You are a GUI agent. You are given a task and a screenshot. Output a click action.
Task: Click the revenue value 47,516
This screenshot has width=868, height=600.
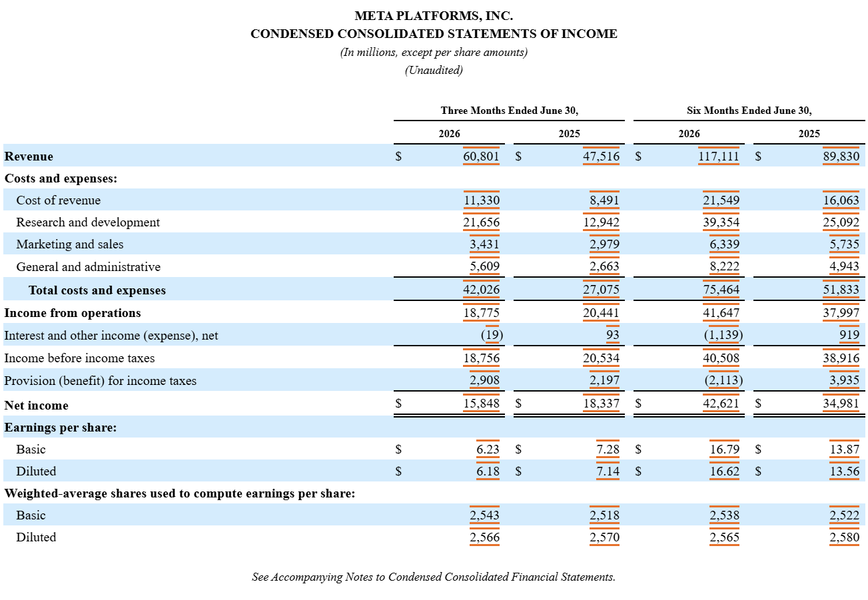click(601, 156)
